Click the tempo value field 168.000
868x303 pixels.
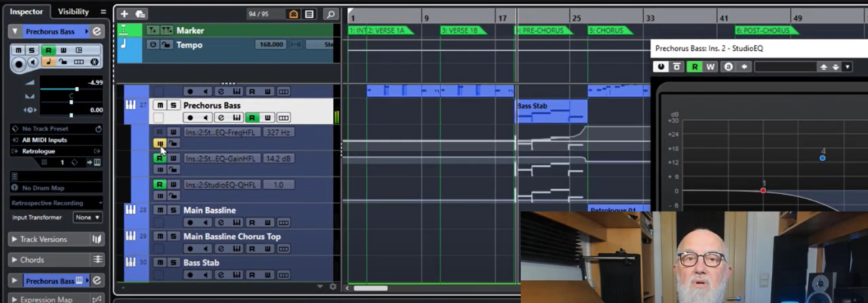point(270,44)
